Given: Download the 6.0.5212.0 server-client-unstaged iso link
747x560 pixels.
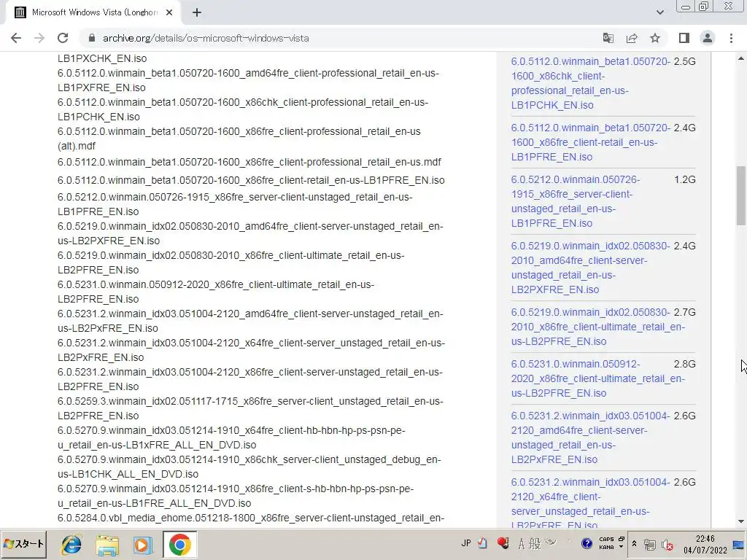Looking at the screenshot, I should tap(576, 201).
